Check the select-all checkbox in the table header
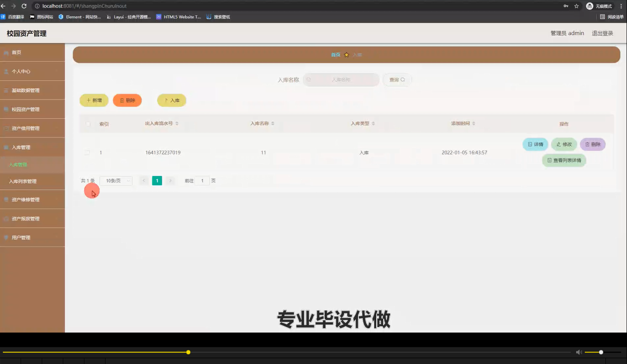This screenshot has width=627, height=364. click(88, 124)
